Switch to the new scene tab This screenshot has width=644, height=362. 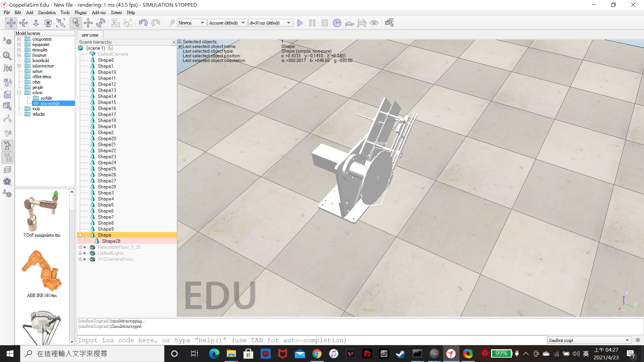[90, 35]
